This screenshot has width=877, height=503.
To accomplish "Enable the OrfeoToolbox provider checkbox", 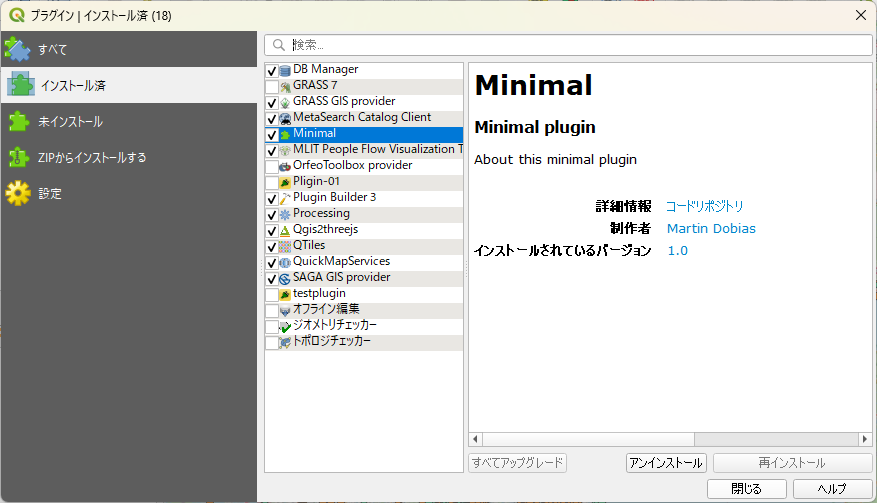I will click(272, 167).
